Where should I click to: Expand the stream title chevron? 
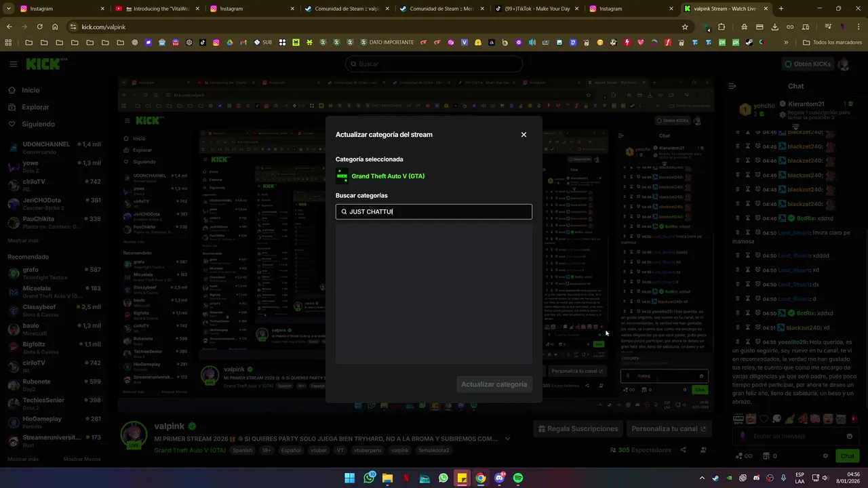[507, 439]
